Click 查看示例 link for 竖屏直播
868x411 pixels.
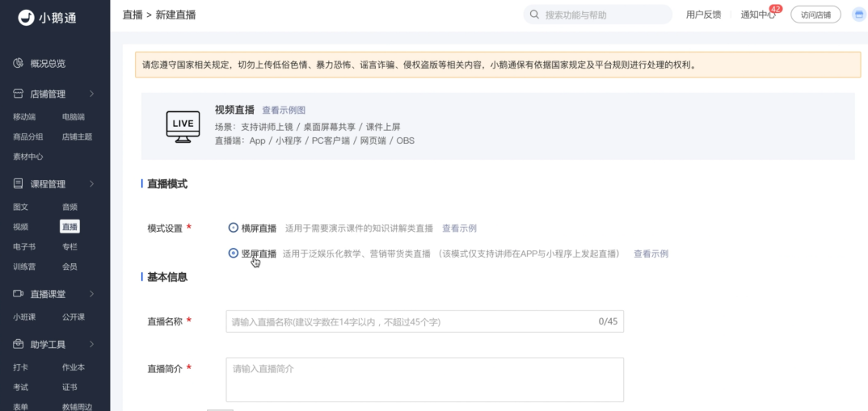click(x=651, y=254)
